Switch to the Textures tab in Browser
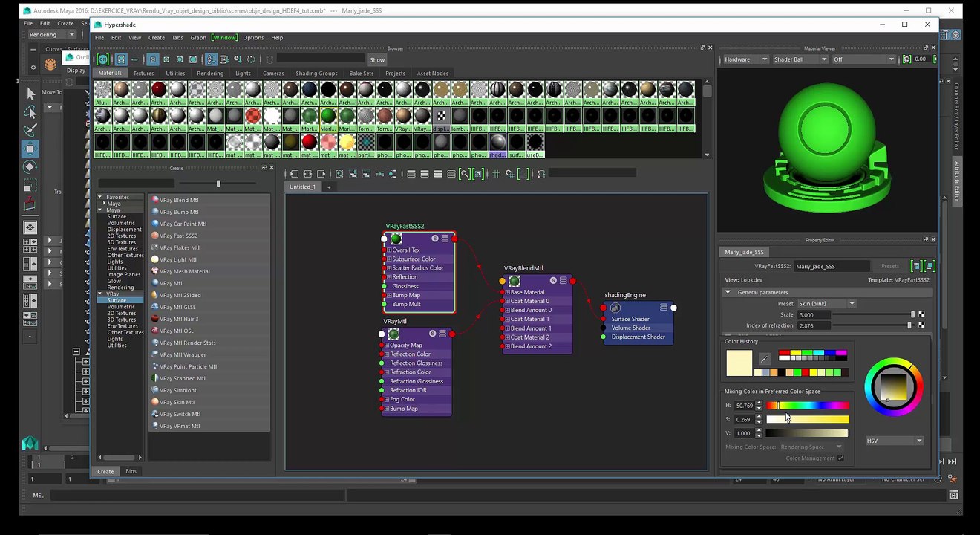This screenshot has height=535, width=980. tap(143, 74)
